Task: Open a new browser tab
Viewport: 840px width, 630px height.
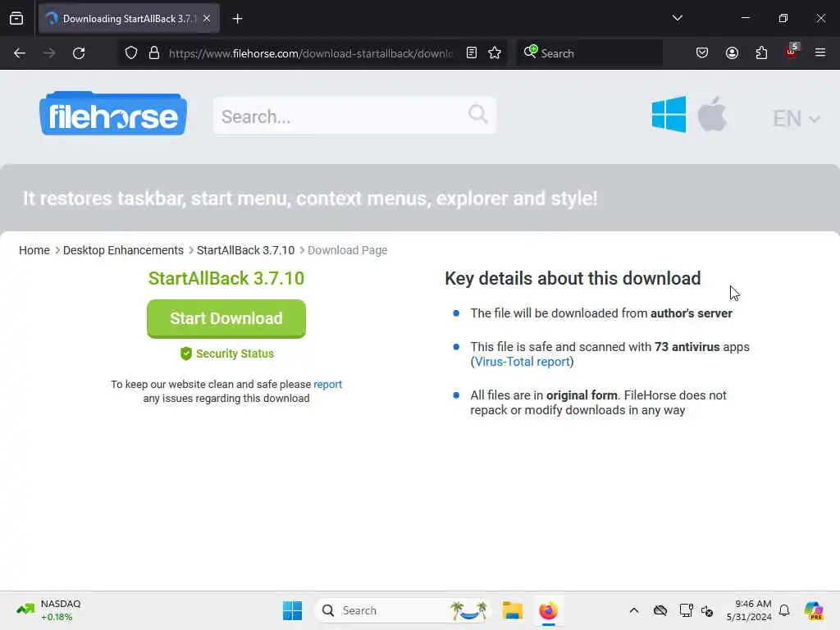Action: [x=237, y=19]
